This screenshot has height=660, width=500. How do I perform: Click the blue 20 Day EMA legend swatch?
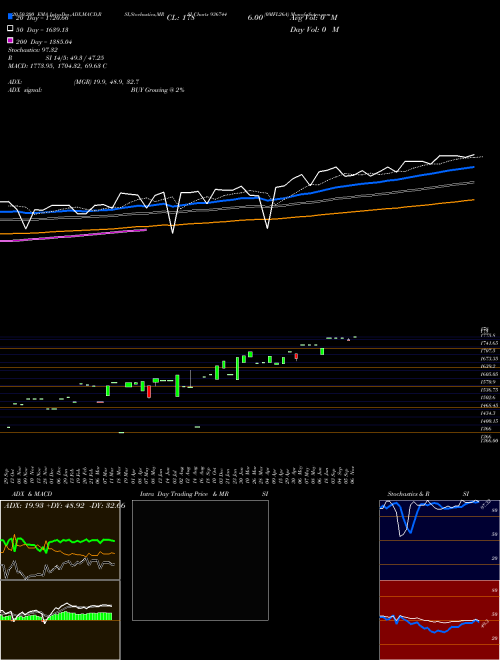click(10, 17)
